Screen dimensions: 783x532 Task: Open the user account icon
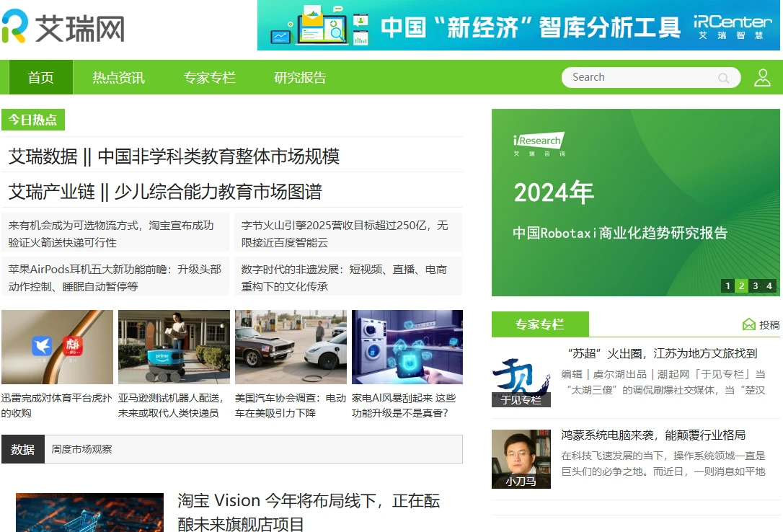[x=762, y=78]
